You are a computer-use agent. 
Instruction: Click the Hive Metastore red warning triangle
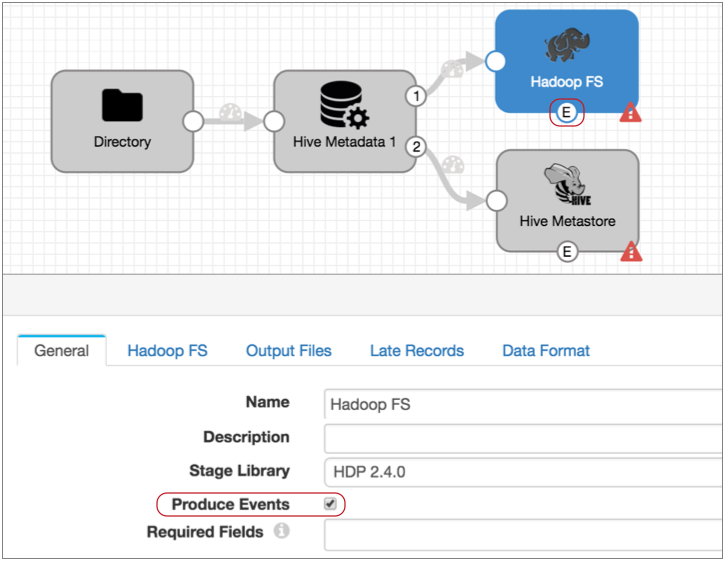coord(631,252)
